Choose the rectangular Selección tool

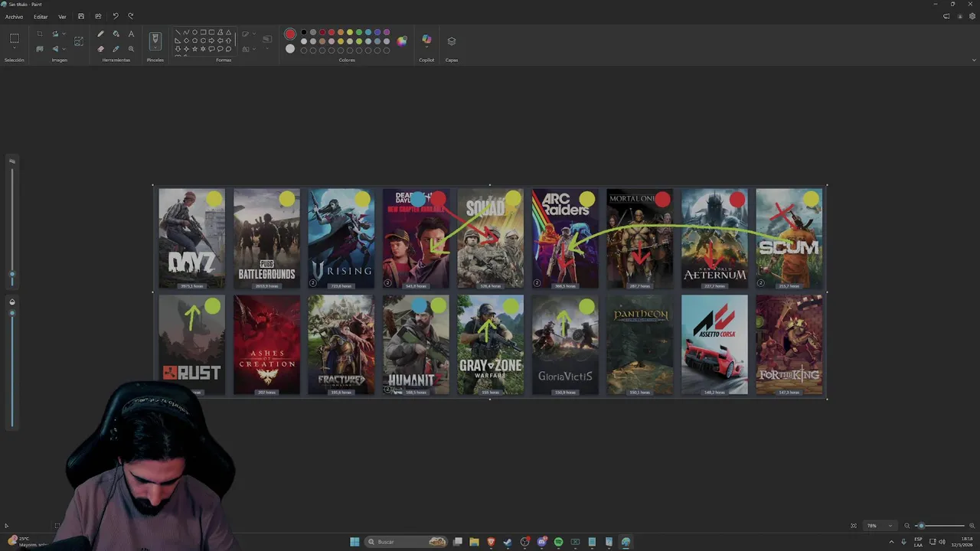[14, 37]
